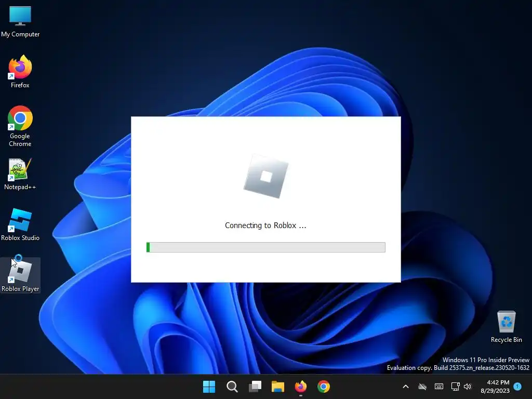Open the touch keyboard tray icon
Viewport: 532px width, 399px height.
438,387
